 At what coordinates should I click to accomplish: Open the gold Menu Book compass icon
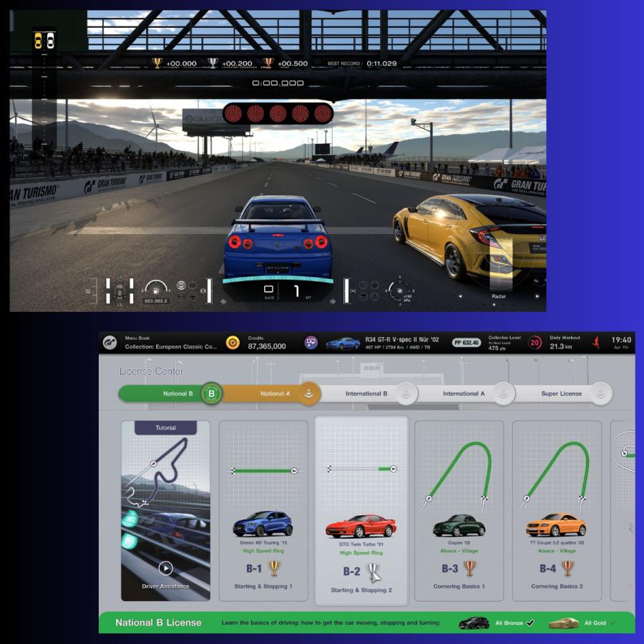(233, 343)
